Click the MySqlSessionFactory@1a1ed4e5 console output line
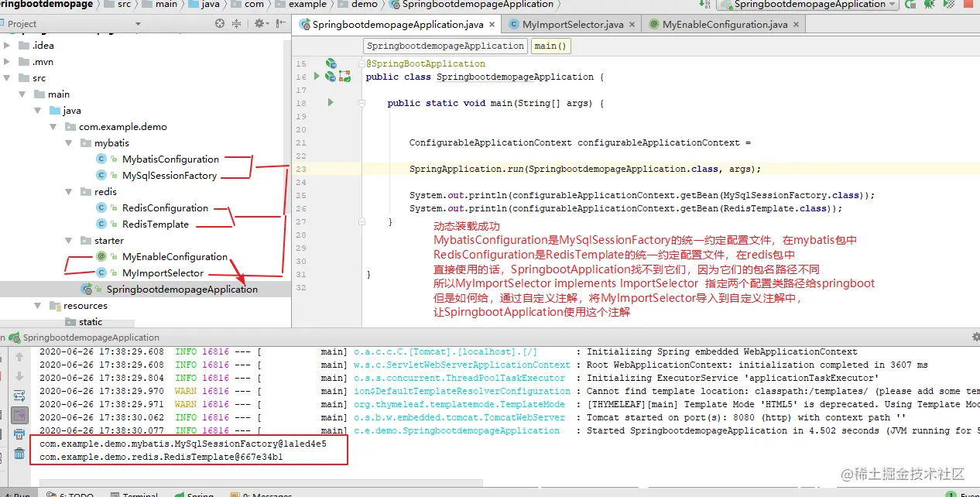The width and height of the screenshot is (980, 497). 183,444
